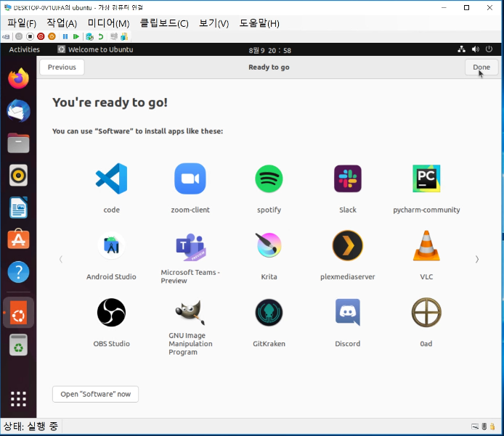Click the "상태: 실행 중" status text
The image size is (504, 436).
pos(31,427)
